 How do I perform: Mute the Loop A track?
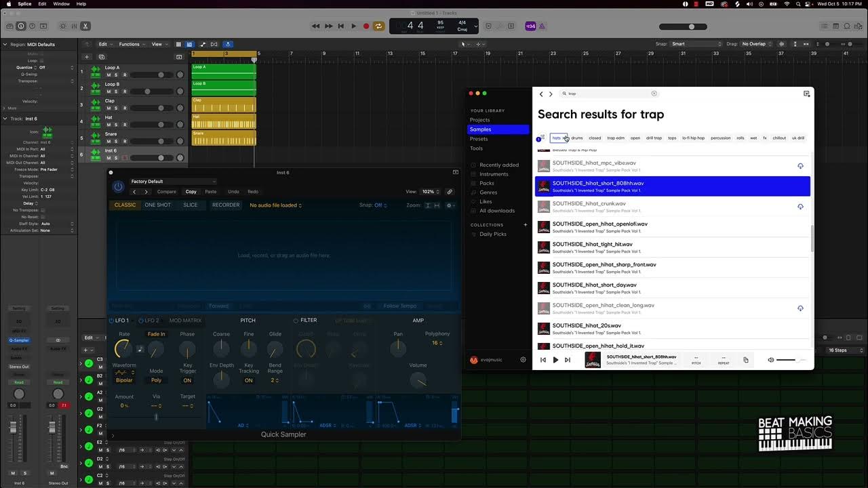[x=108, y=75]
